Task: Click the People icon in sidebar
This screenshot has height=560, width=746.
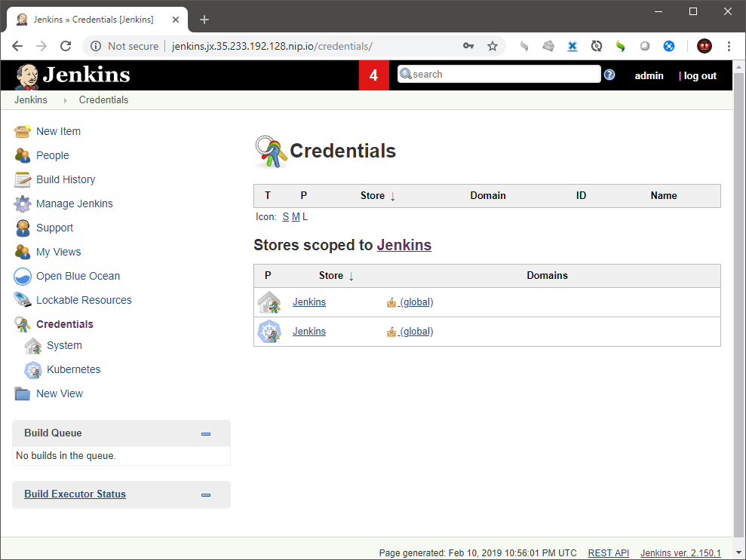Action: pos(23,155)
